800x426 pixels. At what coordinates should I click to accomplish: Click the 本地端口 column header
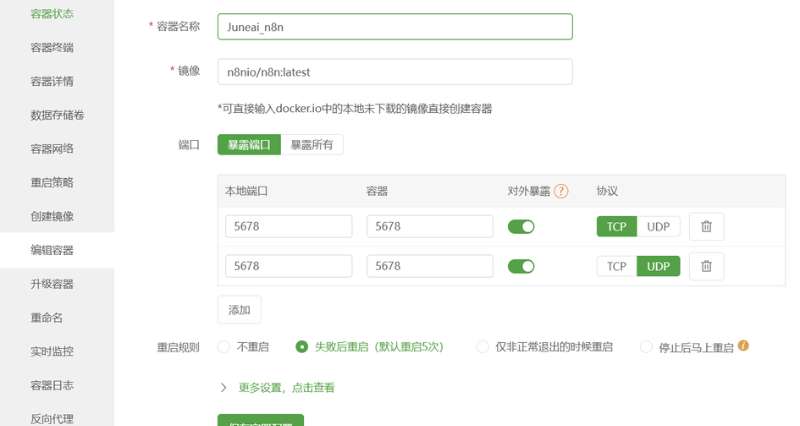click(x=246, y=191)
